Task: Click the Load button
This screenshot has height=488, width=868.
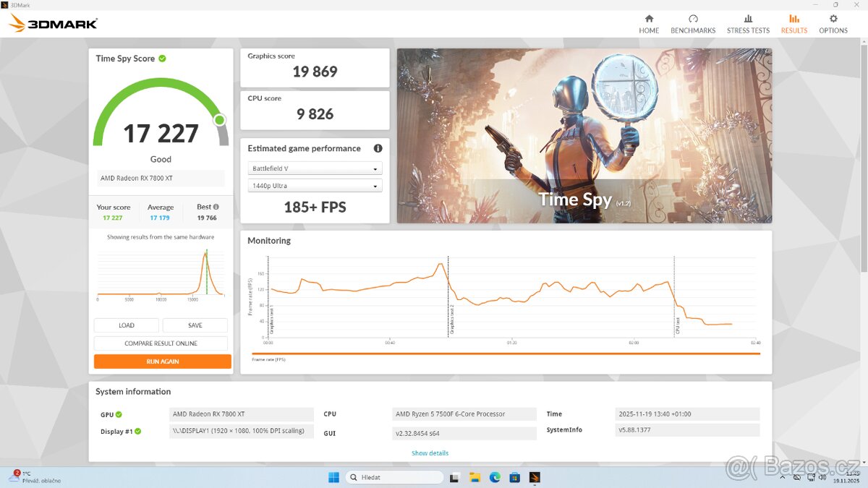Action: click(x=126, y=325)
